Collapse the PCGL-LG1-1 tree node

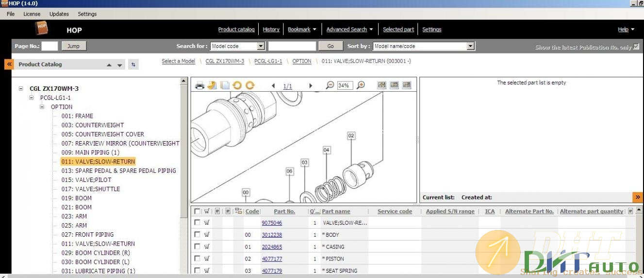pos(32,98)
